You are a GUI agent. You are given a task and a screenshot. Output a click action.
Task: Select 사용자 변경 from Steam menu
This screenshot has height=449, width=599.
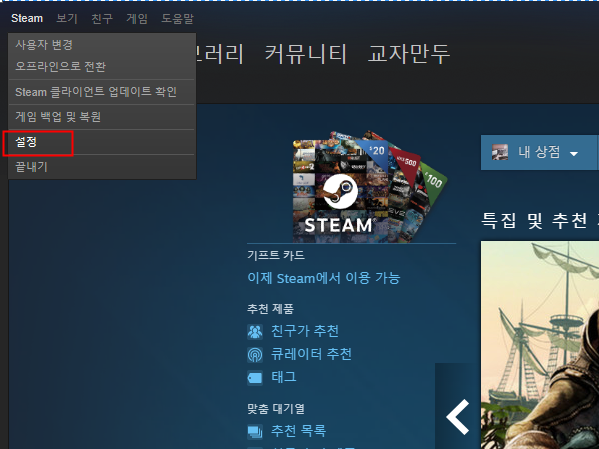coord(102,45)
